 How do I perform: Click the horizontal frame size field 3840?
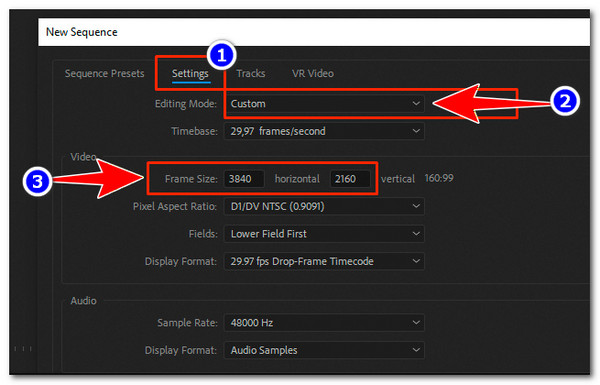244,179
